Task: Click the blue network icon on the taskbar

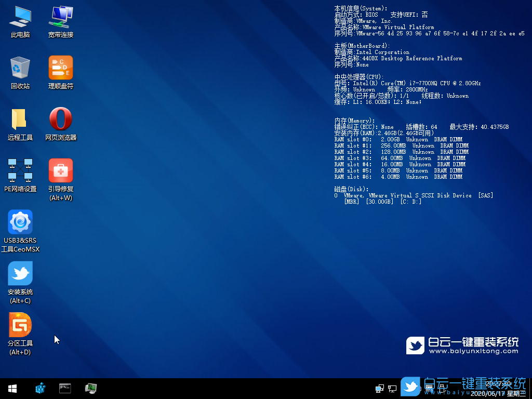Action: [39, 388]
